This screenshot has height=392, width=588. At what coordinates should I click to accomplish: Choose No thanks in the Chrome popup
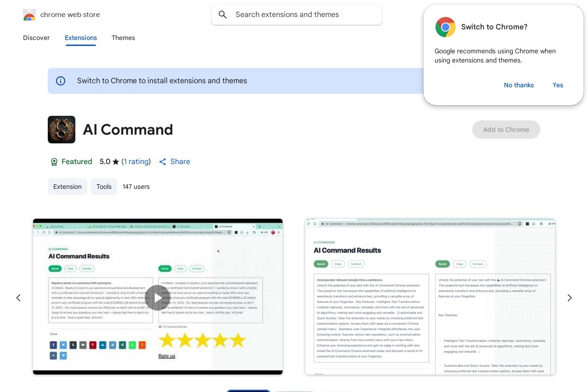click(519, 85)
